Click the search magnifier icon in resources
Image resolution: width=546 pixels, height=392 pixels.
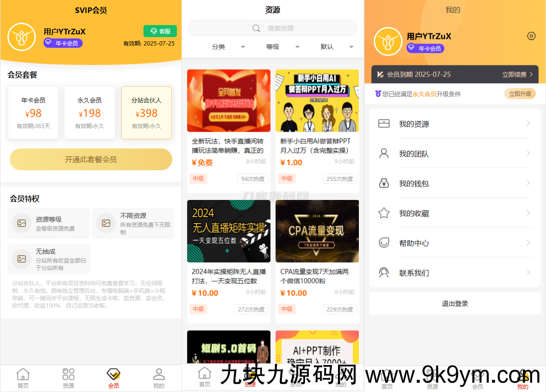(256, 28)
